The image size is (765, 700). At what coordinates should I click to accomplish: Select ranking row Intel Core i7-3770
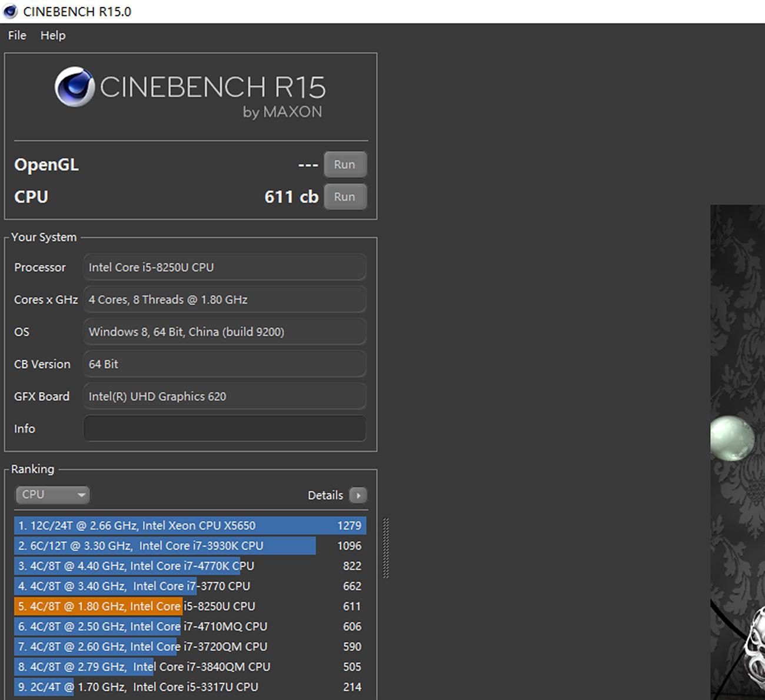[x=190, y=586]
